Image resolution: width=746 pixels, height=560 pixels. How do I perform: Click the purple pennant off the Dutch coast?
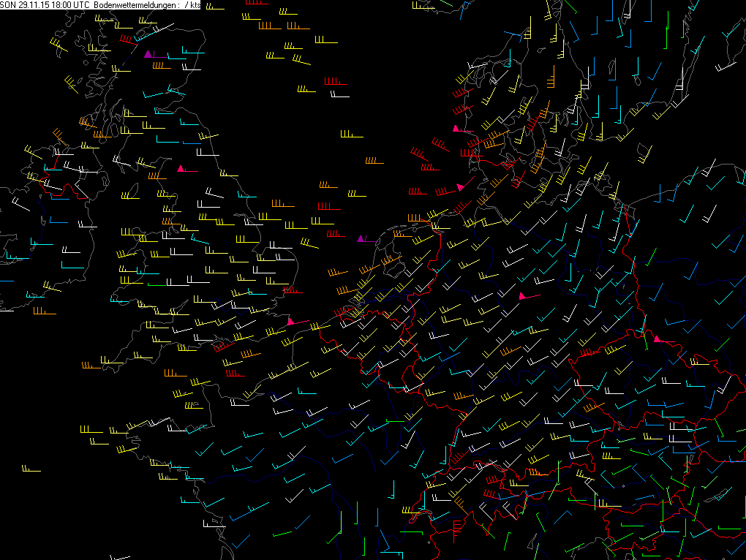coord(361,239)
